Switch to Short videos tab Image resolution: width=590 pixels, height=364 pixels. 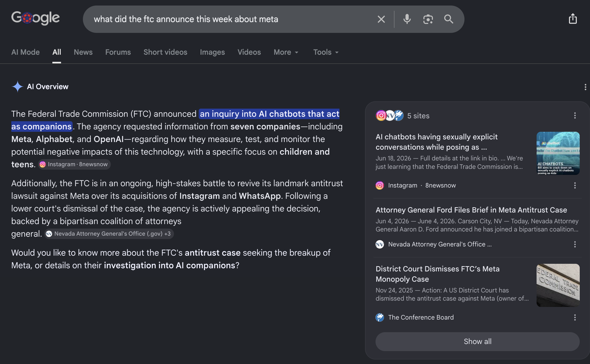click(x=165, y=52)
